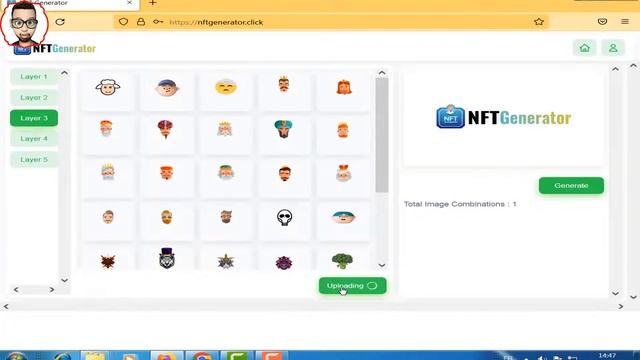Select the white skull thumbnail
Image resolution: width=640 pixels, height=360 pixels.
pyautogui.click(x=284, y=217)
